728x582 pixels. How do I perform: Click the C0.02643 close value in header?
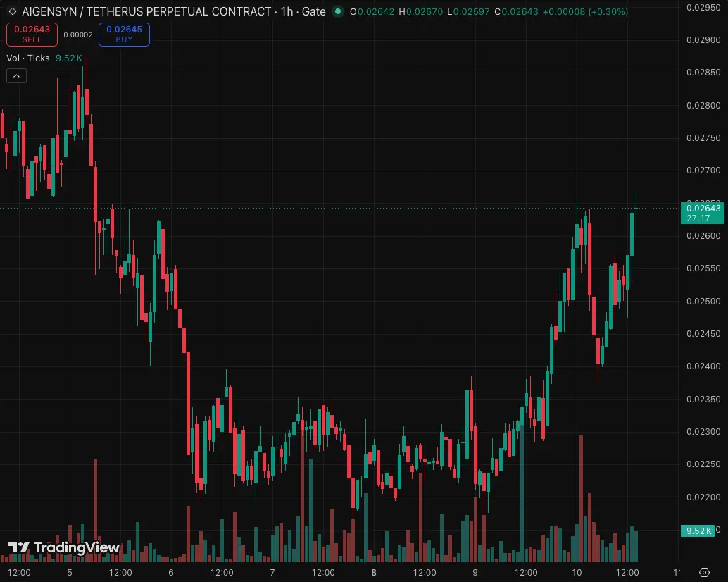516,11
